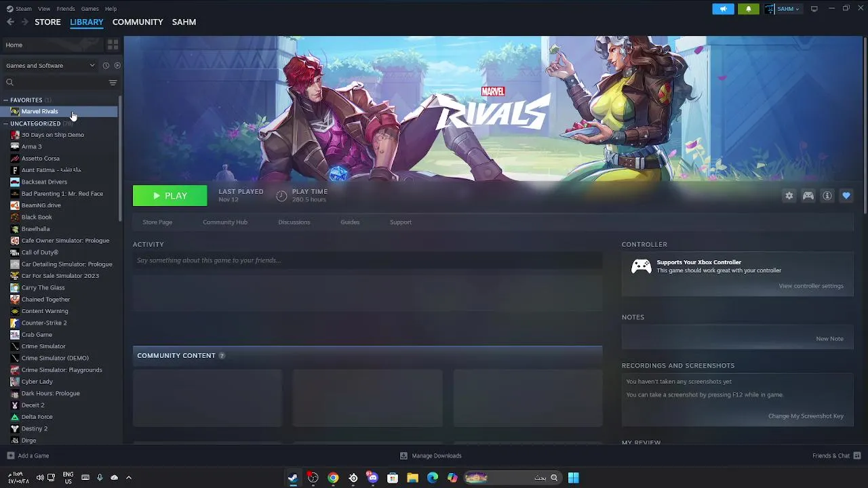
Task: Click the recent activity clock icon
Action: point(106,66)
